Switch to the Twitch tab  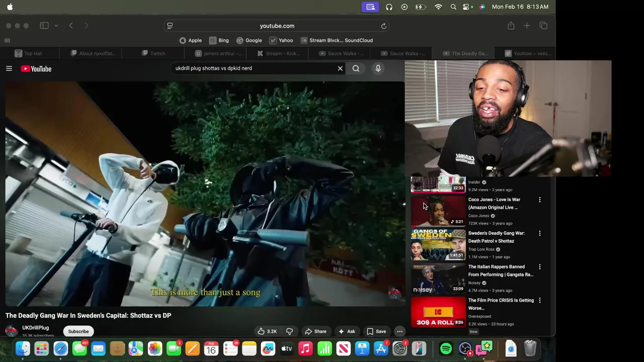pyautogui.click(x=153, y=53)
